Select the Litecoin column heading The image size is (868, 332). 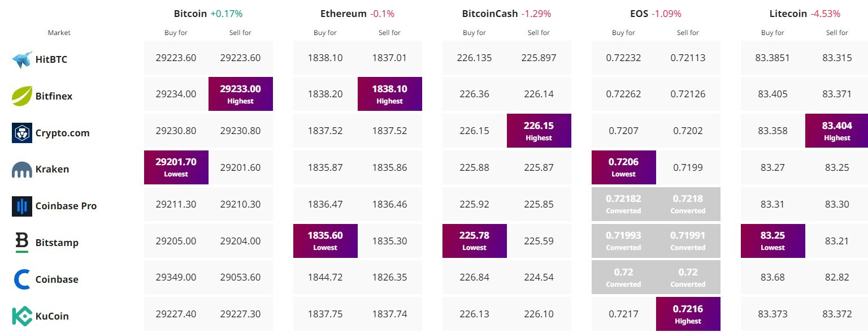pos(789,14)
